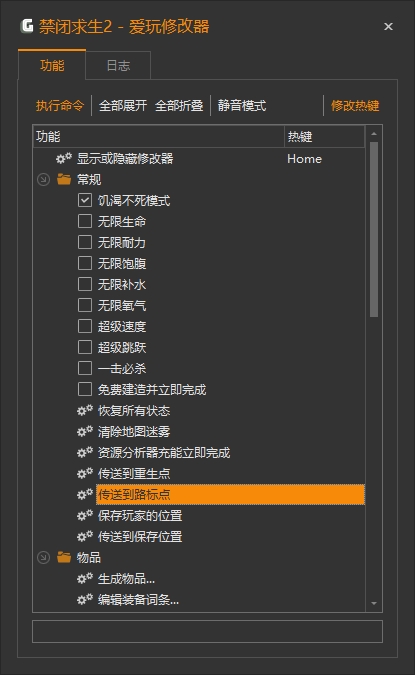Collapse the 常规 group with its arrow
415x675 pixels.
tap(43, 180)
